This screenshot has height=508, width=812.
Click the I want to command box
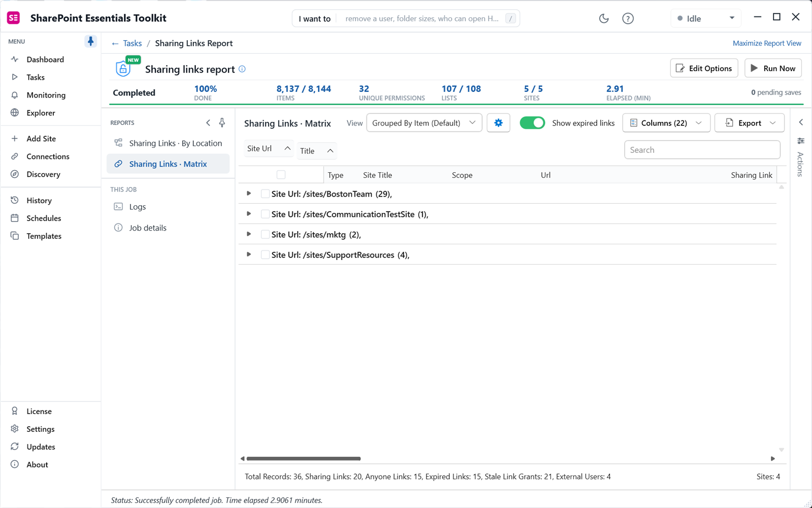pyautogui.click(x=405, y=18)
